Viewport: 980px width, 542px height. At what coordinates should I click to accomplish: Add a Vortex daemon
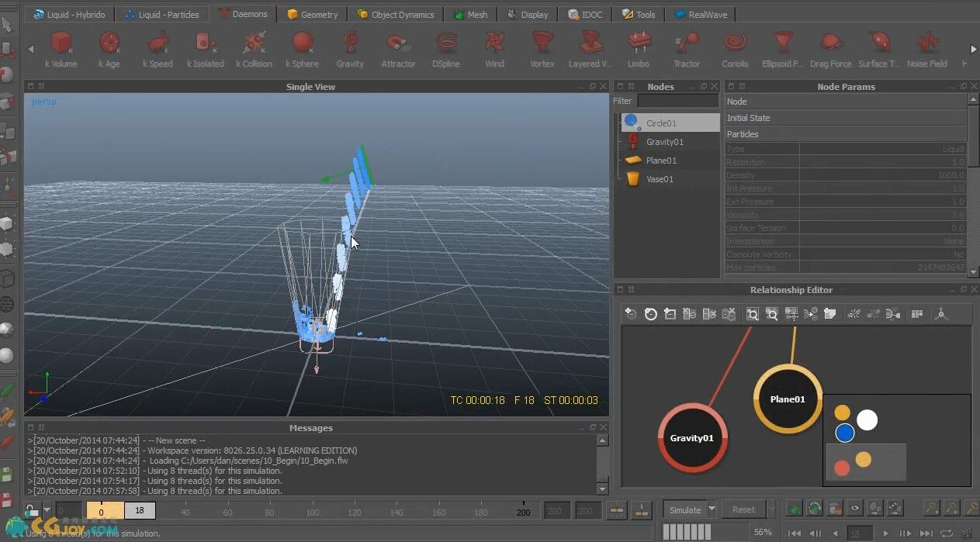(x=542, y=49)
